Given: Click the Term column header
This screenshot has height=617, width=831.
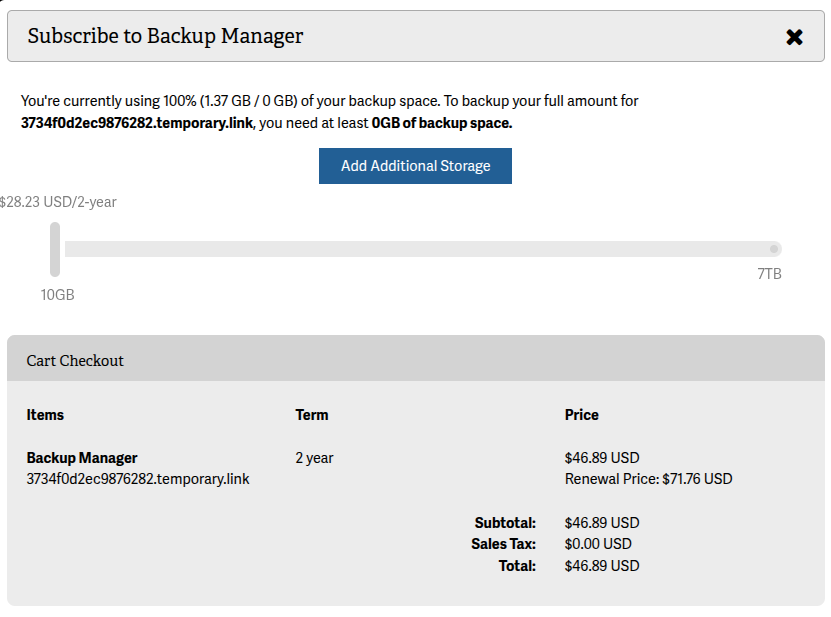Looking at the screenshot, I should (313, 414).
